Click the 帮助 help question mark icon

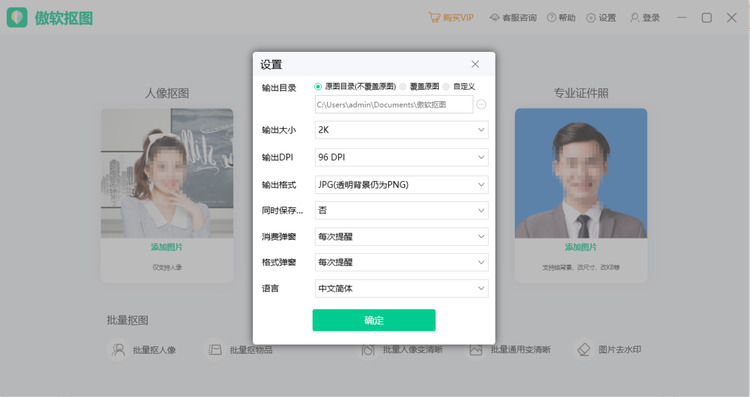click(551, 18)
